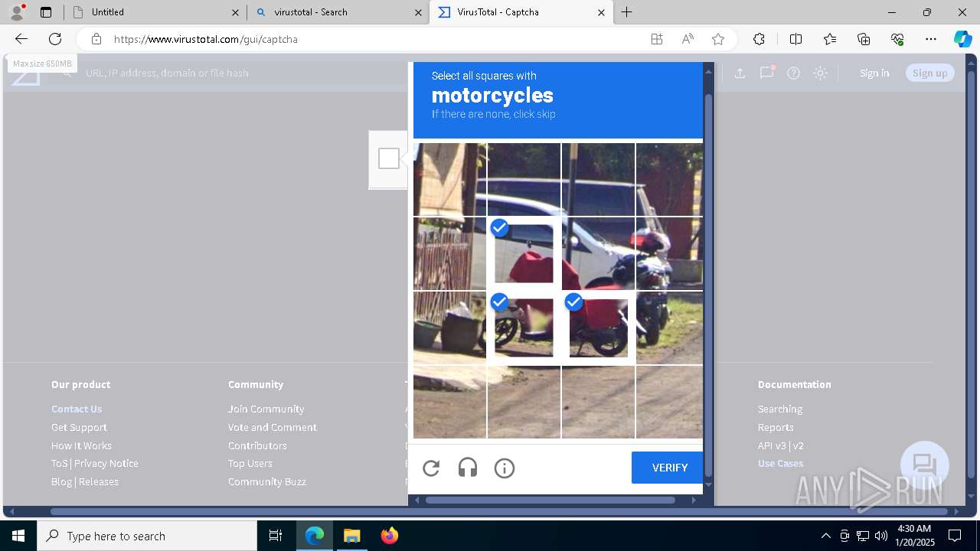Open a new tab with the plus button
This screenshot has height=551, width=980.
click(x=627, y=12)
